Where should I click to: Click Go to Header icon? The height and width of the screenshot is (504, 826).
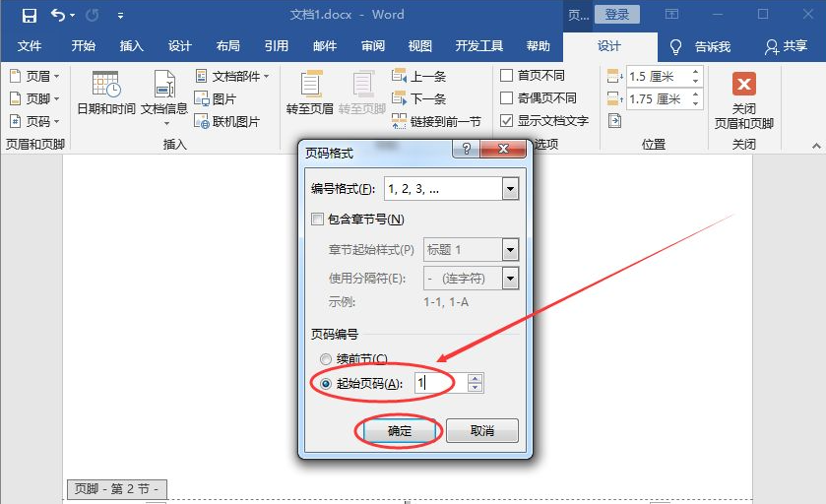pos(310,87)
